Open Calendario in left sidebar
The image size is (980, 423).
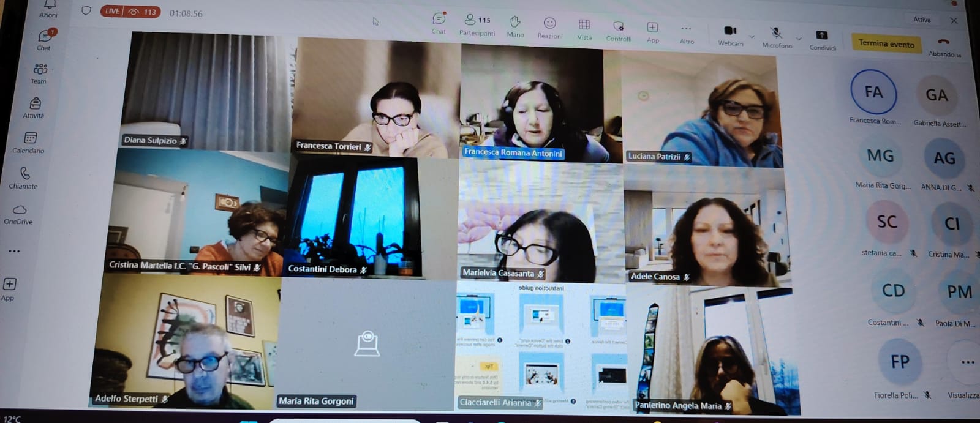29,142
